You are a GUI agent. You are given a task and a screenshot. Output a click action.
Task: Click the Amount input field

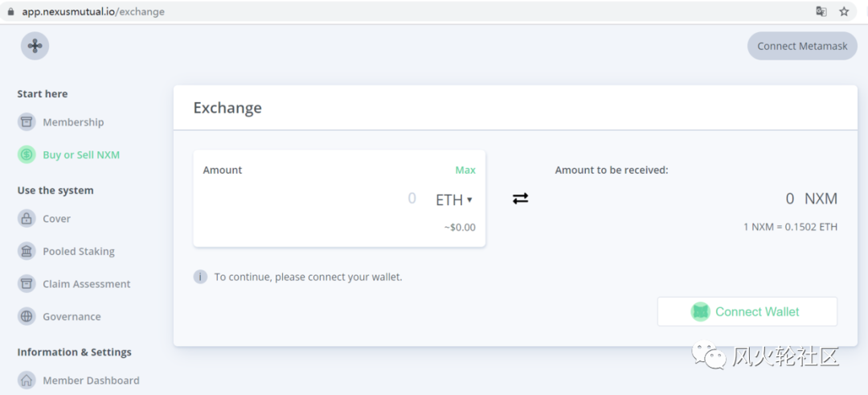point(312,199)
